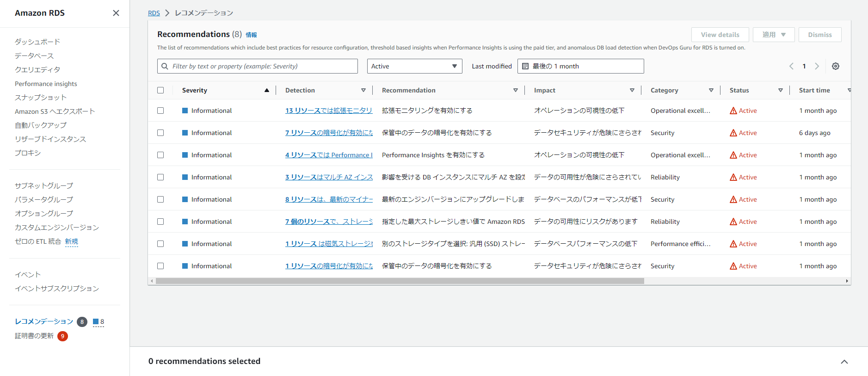This screenshot has width=868, height=376.
Task: Click the Dismiss button
Action: pos(820,35)
